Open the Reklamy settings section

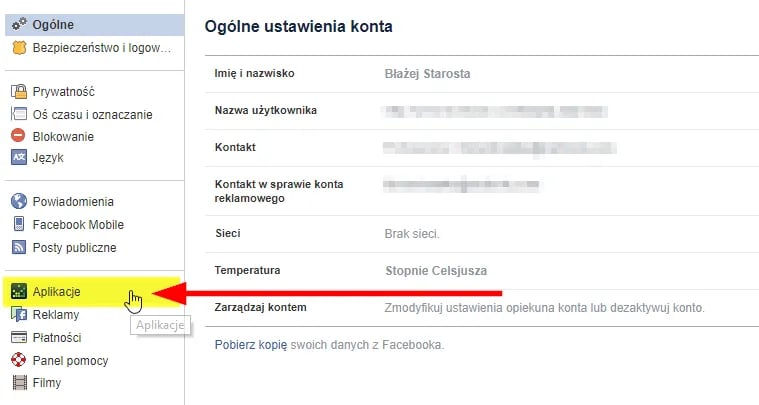point(55,315)
